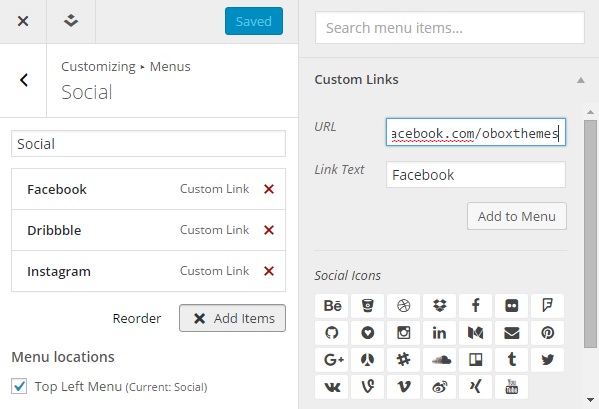Choose the YouTube social icon
The width and height of the screenshot is (599, 409).
click(512, 387)
